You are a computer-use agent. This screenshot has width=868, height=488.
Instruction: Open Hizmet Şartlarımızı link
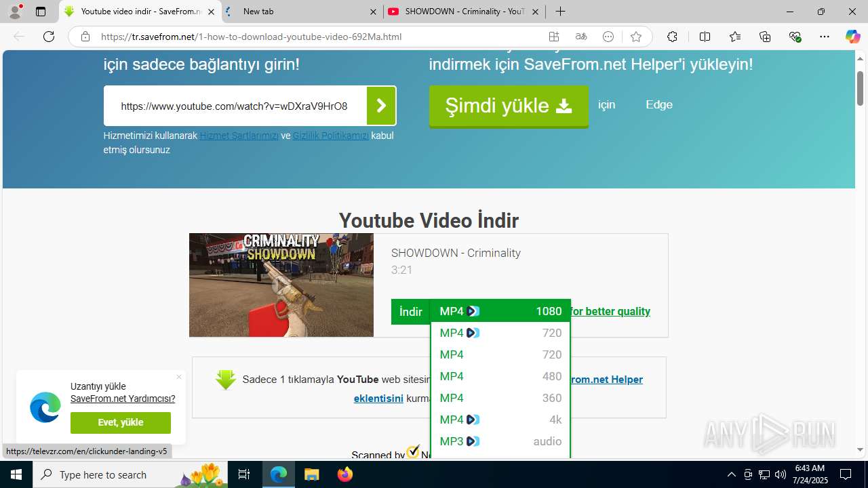click(x=239, y=136)
